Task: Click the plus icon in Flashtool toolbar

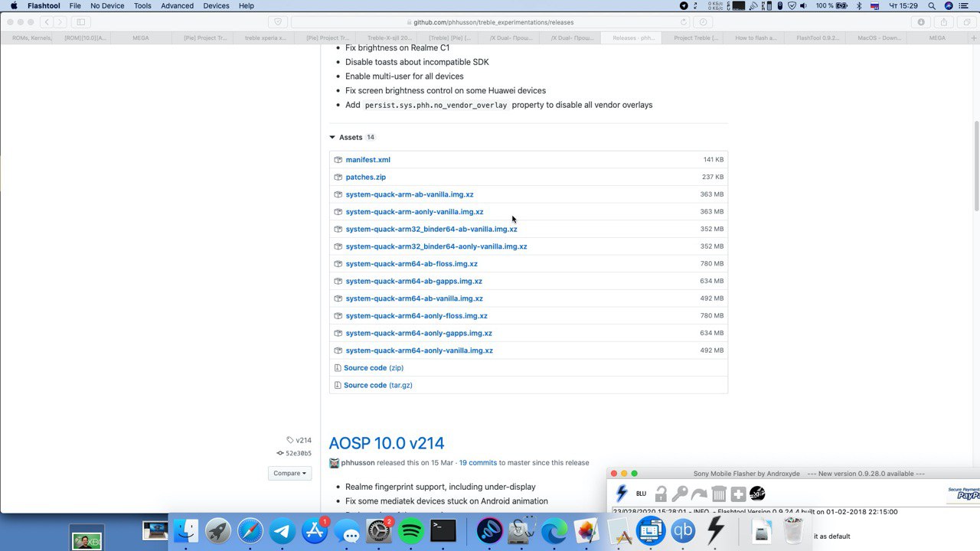Action: point(738,494)
